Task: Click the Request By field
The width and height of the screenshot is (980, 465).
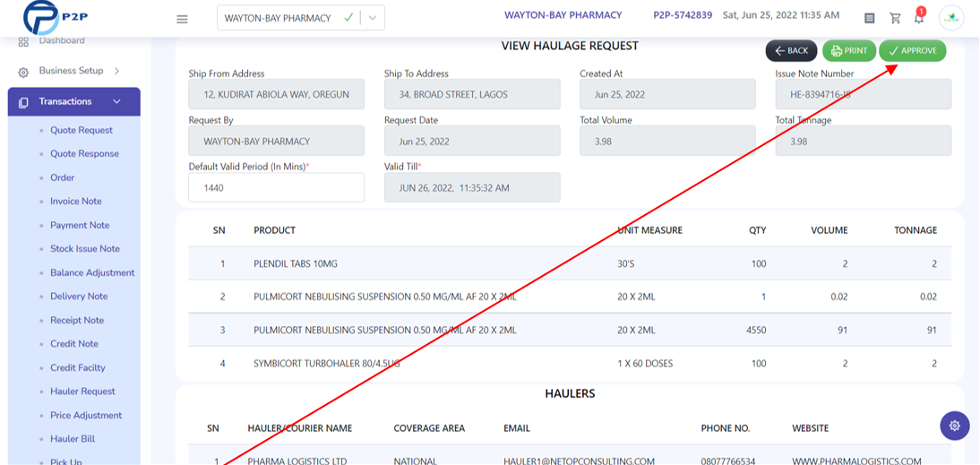Action: (x=276, y=141)
